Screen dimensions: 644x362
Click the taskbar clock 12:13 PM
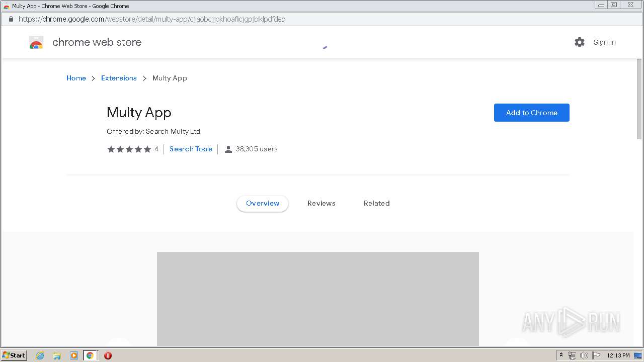pos(618,355)
